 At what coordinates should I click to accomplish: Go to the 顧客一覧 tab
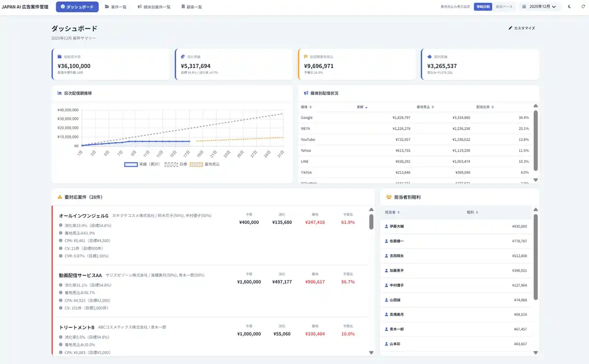[191, 7]
